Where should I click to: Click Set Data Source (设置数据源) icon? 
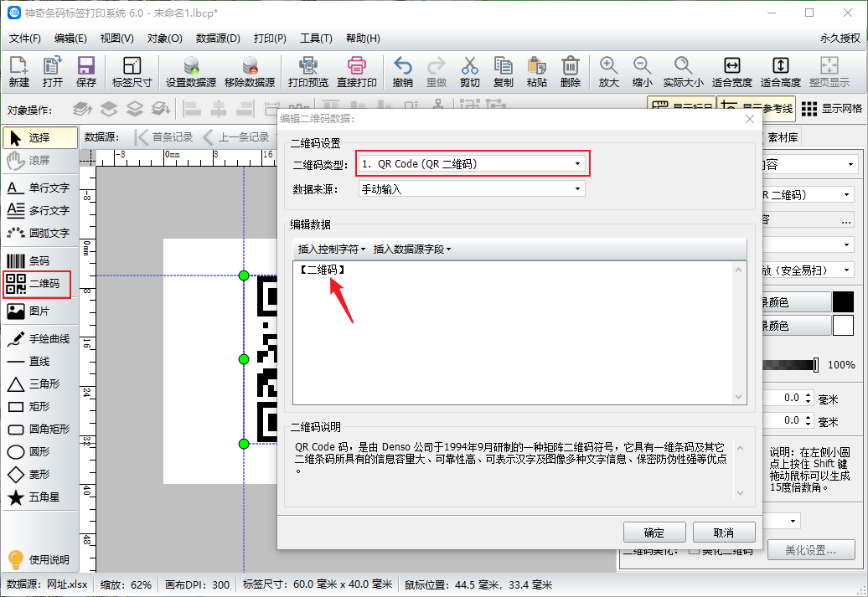pos(191,72)
